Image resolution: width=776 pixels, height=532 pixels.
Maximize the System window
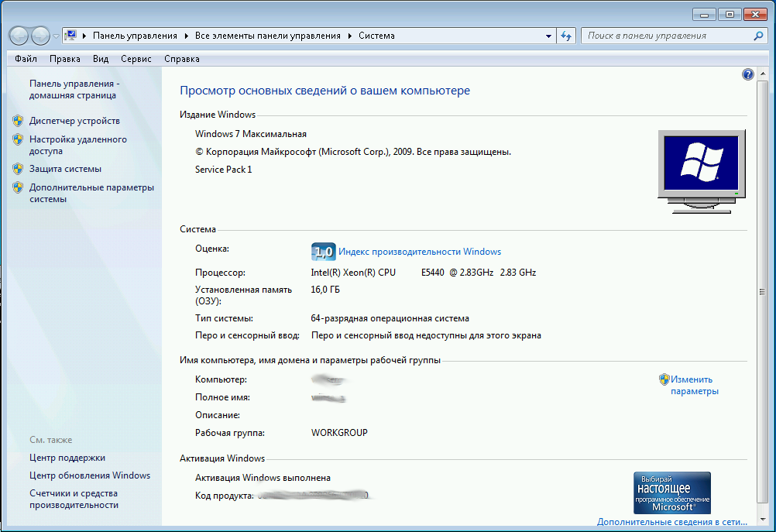[730, 15]
